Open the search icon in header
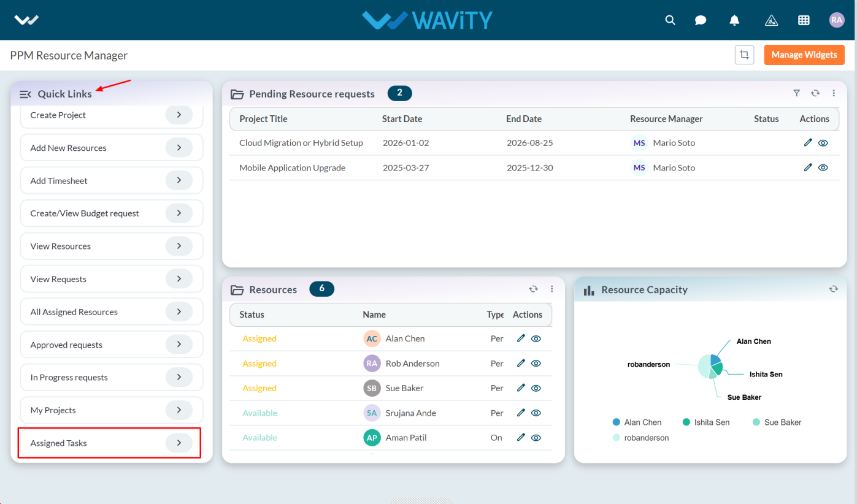The height and width of the screenshot is (504, 857). tap(671, 20)
